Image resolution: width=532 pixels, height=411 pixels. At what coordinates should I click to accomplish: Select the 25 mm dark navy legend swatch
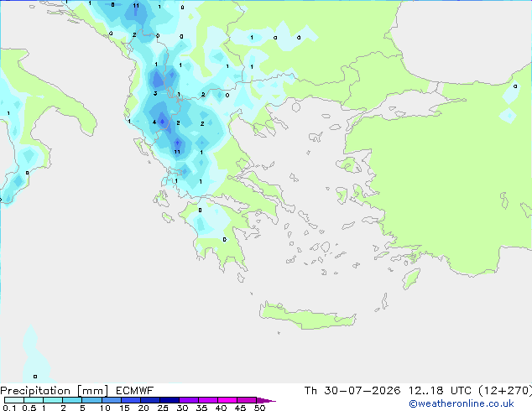click(x=169, y=400)
